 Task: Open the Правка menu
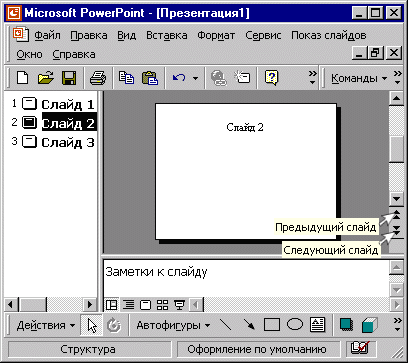point(89,35)
